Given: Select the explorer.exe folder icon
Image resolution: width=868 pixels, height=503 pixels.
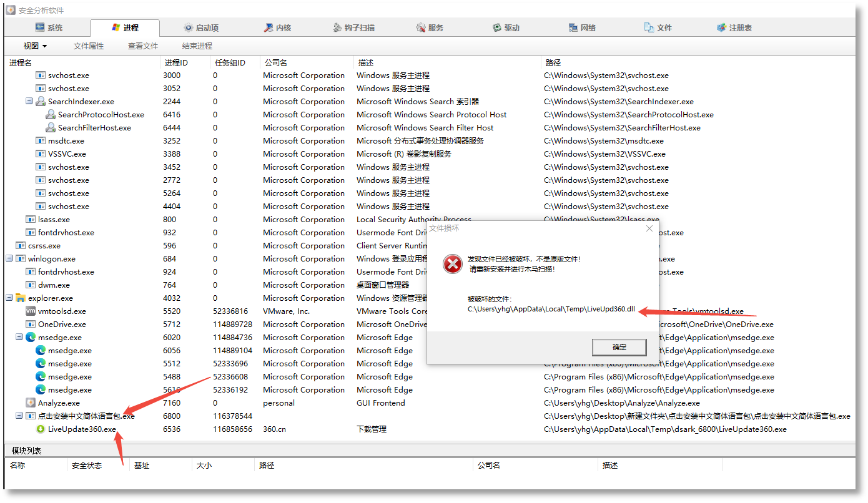Looking at the screenshot, I should point(21,298).
